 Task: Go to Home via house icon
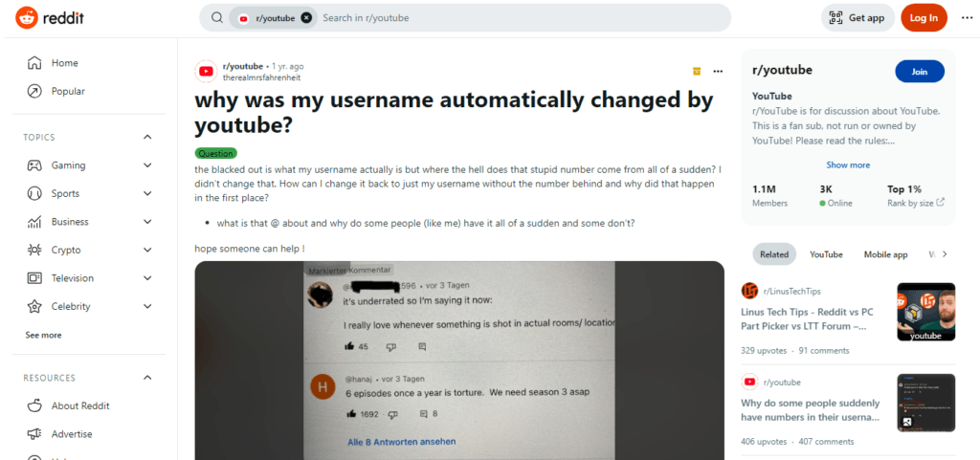click(x=34, y=63)
